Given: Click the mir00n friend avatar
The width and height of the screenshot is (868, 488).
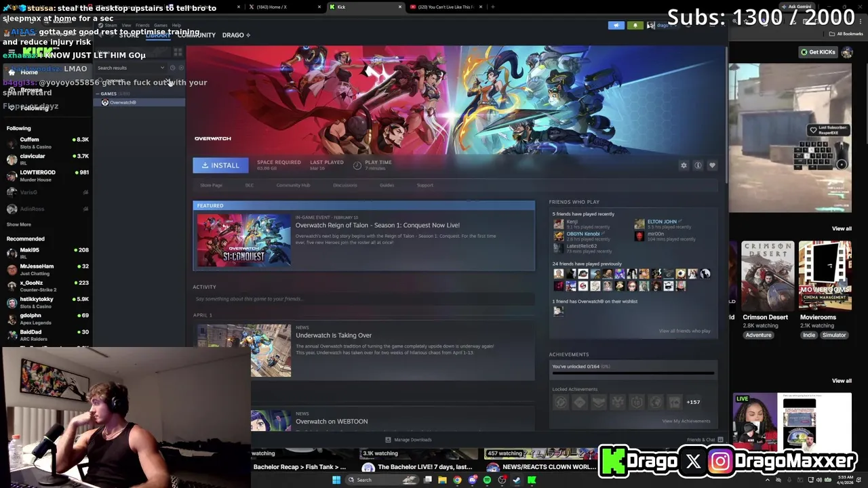Looking at the screenshot, I should click(639, 236).
